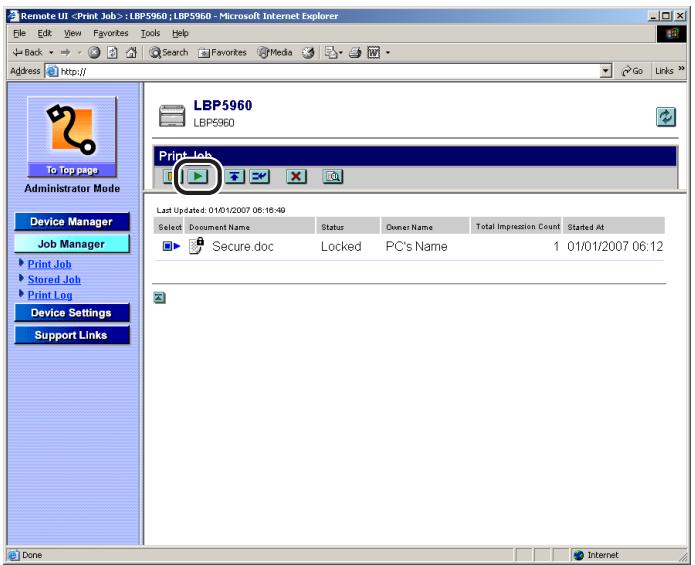Click the To Top page image

click(72, 136)
